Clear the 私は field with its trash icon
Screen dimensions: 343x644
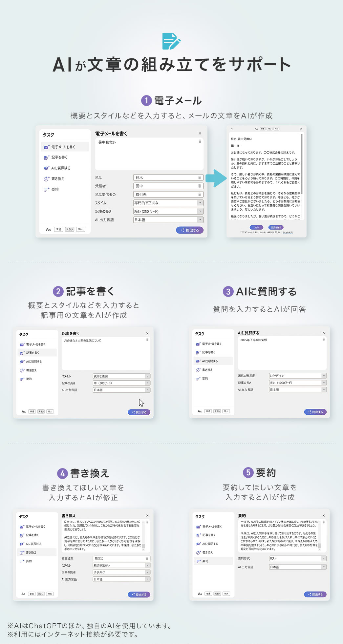[199, 177]
